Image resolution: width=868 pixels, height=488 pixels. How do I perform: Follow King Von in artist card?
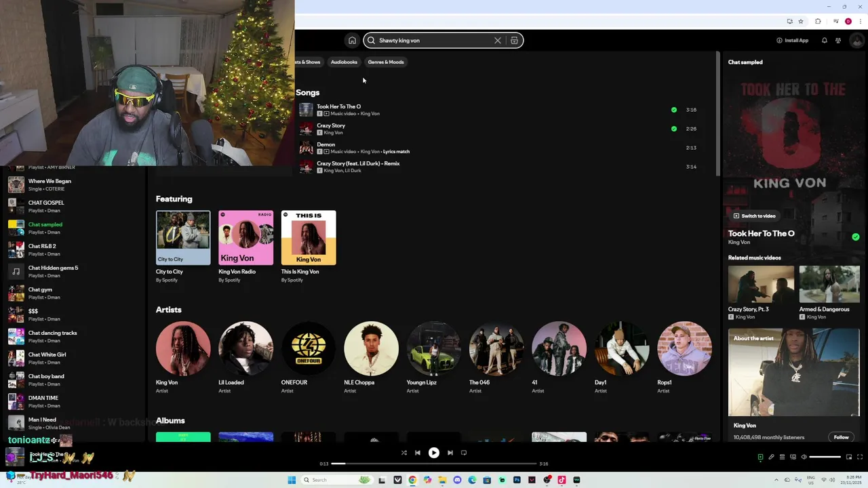point(842,437)
